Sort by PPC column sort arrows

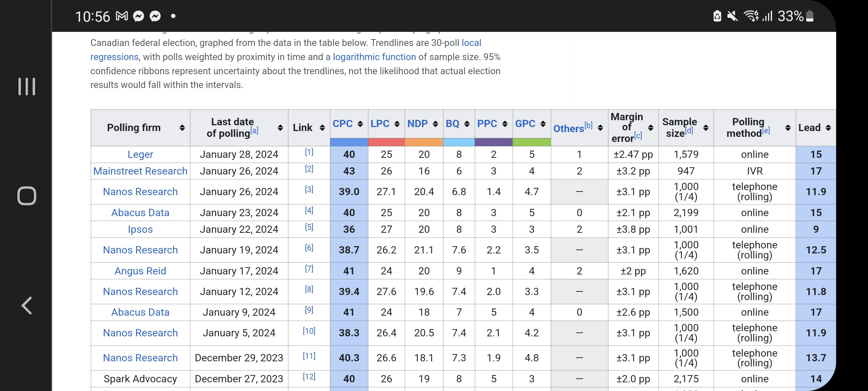tap(505, 124)
